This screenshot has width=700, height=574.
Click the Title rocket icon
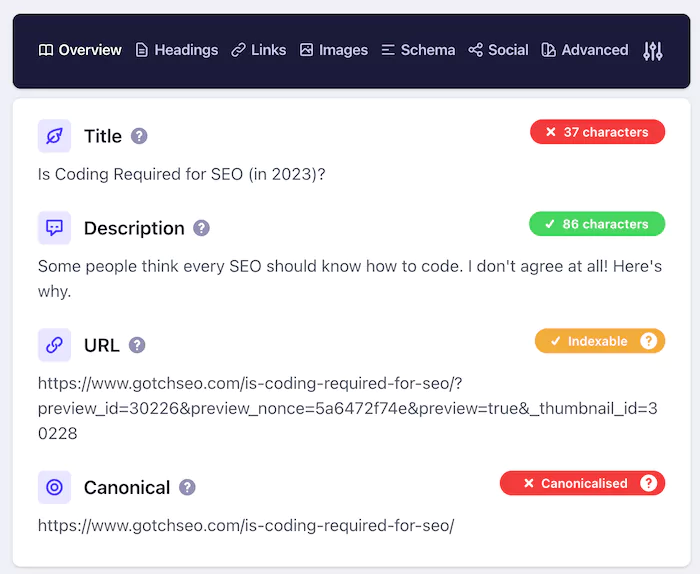tap(54, 136)
